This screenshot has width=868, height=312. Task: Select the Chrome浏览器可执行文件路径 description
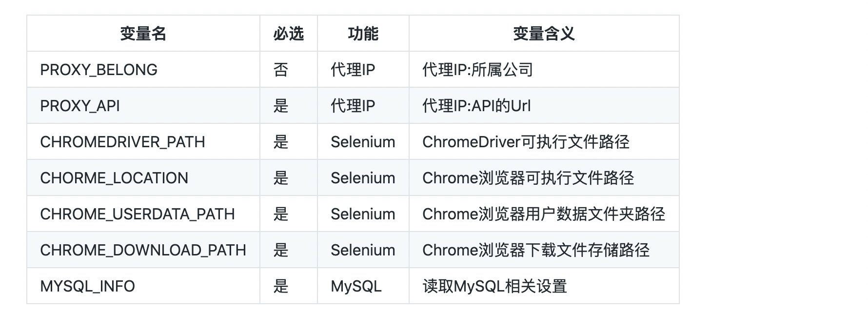tap(528, 178)
